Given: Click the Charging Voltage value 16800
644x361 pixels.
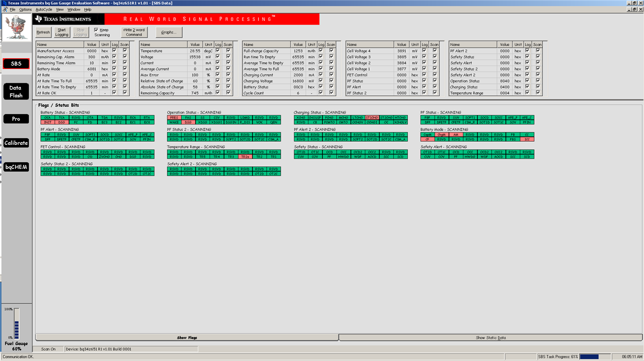Looking at the screenshot, I should tap(298, 81).
